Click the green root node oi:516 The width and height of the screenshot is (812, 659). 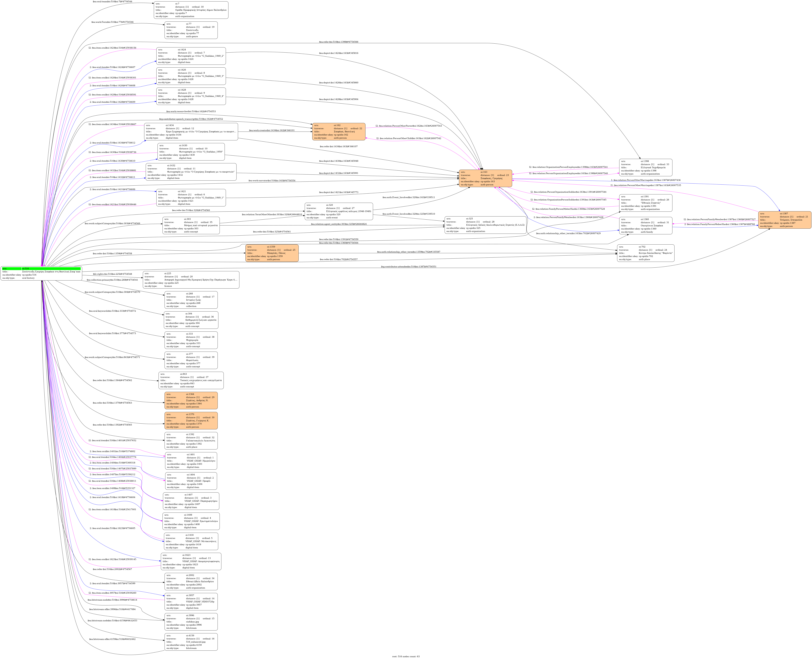[x=41, y=273]
